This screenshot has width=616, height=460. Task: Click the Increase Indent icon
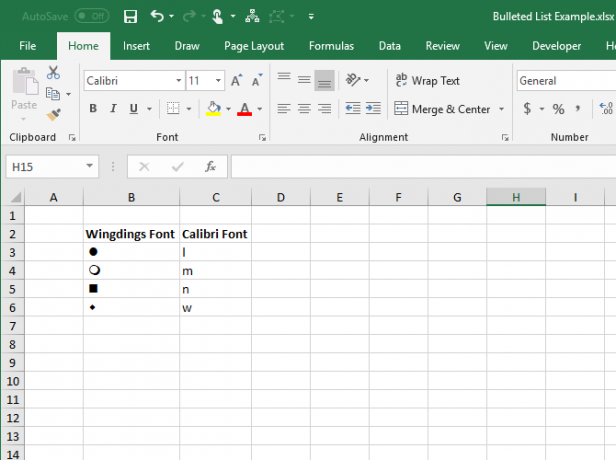(x=373, y=108)
